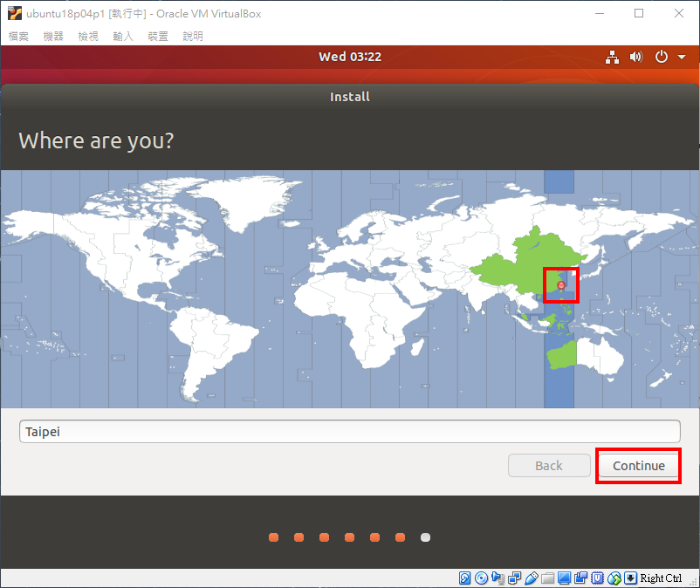This screenshot has height=588, width=700.
Task: Click the audio indicator icon in status bar
Action: [498, 578]
